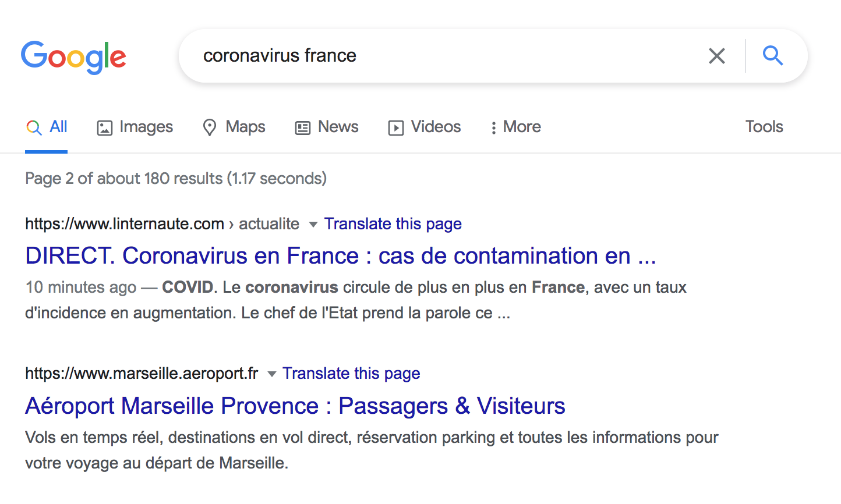Translate the Marseille airport result page
Image resolution: width=841 pixels, height=504 pixels.
point(351,374)
